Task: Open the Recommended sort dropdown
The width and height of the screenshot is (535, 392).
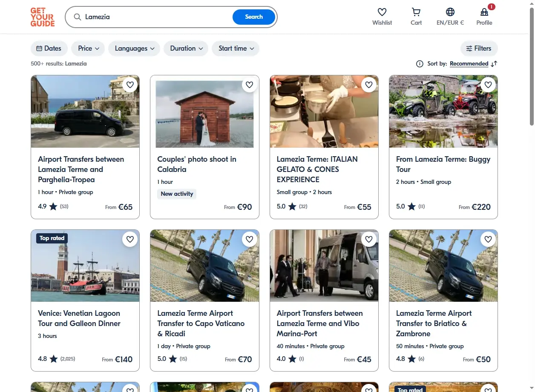Action: pos(469,64)
